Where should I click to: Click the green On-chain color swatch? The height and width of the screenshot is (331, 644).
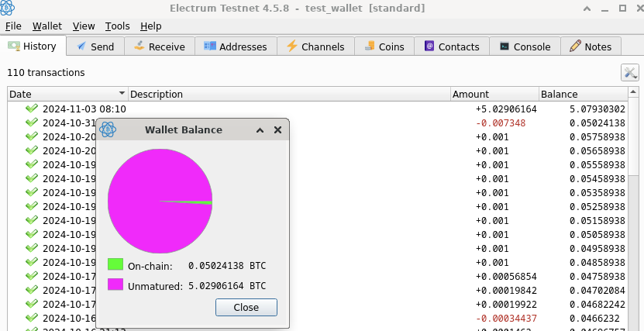(115, 264)
